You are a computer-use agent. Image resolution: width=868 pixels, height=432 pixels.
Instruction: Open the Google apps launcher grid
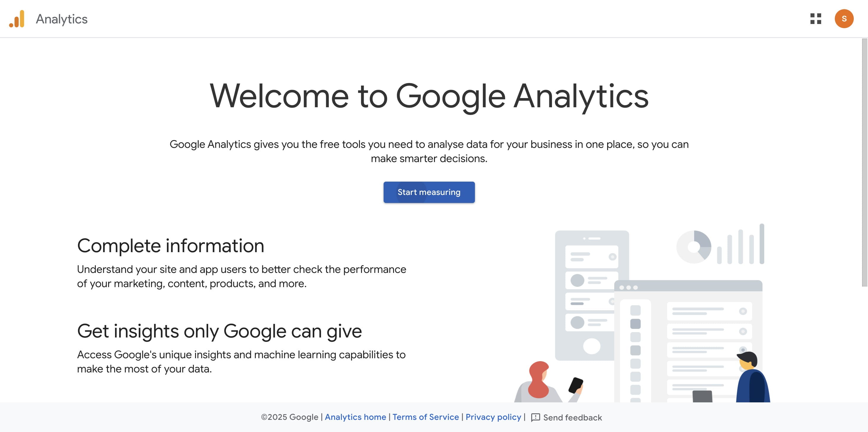pos(816,19)
